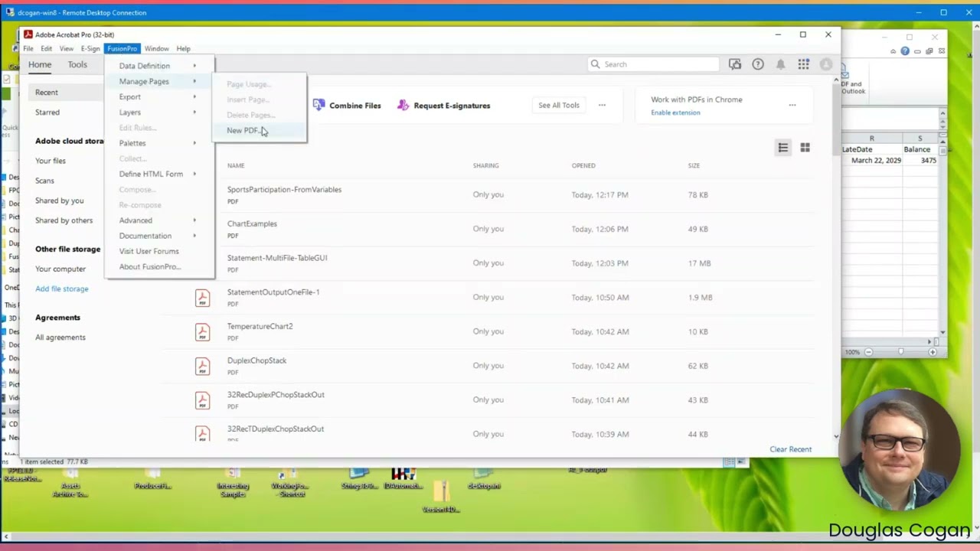Viewport: 980px width, 551px height.
Task: Open the E-Sign menu
Action: point(90,48)
